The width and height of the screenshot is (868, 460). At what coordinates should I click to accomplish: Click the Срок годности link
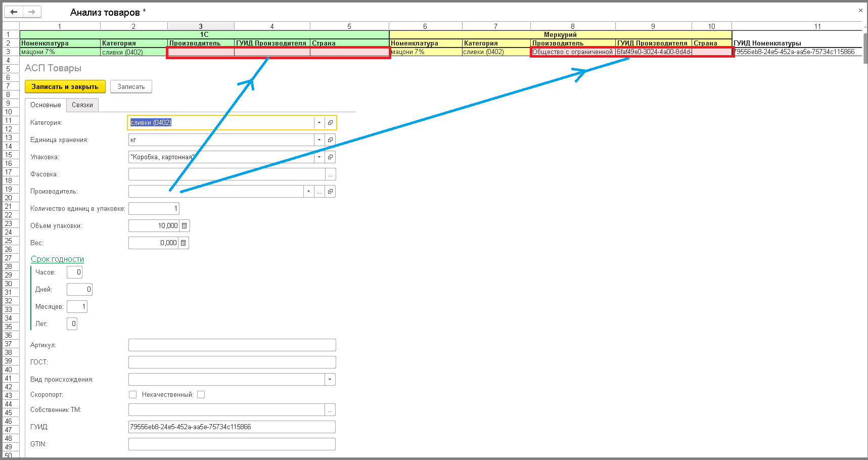click(x=57, y=259)
